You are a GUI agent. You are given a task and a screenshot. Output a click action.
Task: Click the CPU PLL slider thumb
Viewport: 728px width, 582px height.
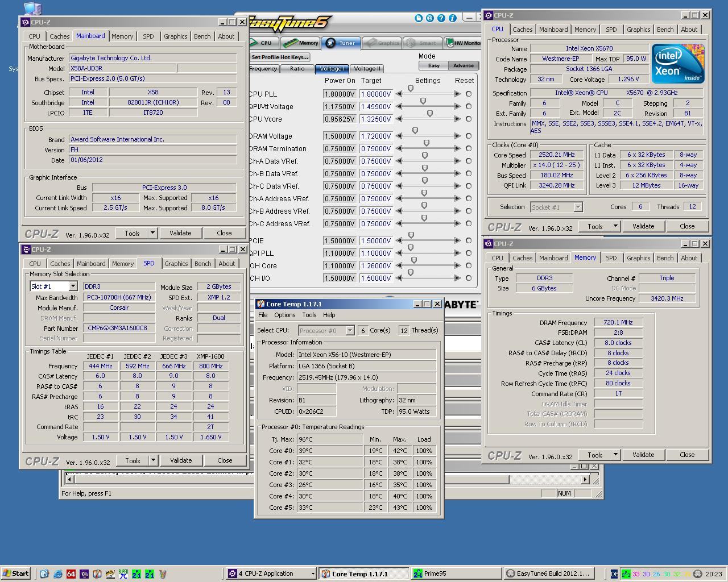[x=411, y=89]
